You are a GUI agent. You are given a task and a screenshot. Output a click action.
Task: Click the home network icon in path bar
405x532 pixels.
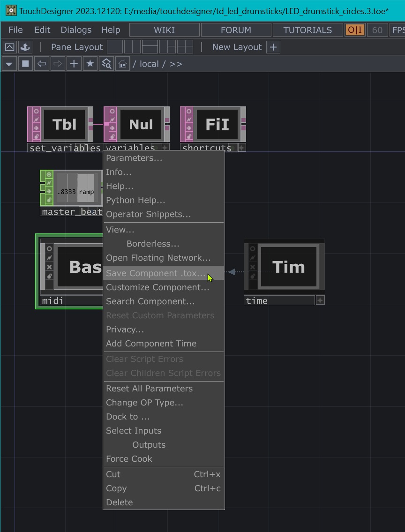pos(122,64)
